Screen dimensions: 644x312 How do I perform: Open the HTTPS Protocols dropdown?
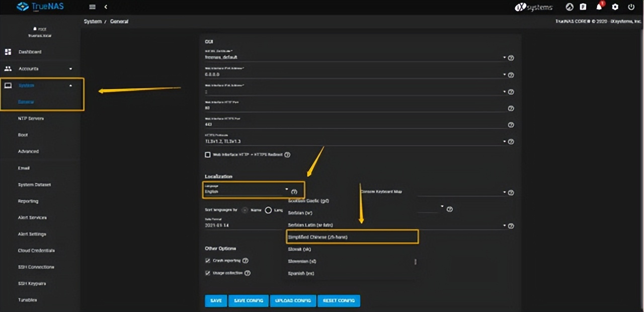pos(352,142)
